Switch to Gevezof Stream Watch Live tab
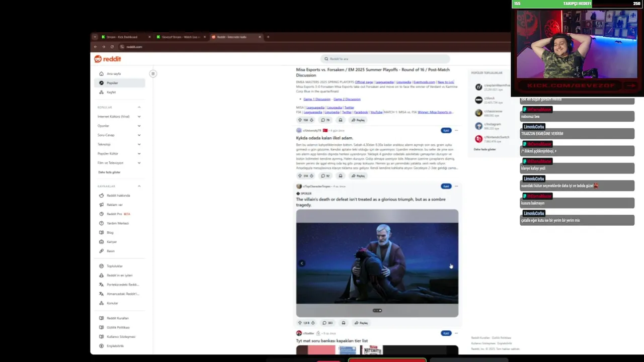 point(181,37)
